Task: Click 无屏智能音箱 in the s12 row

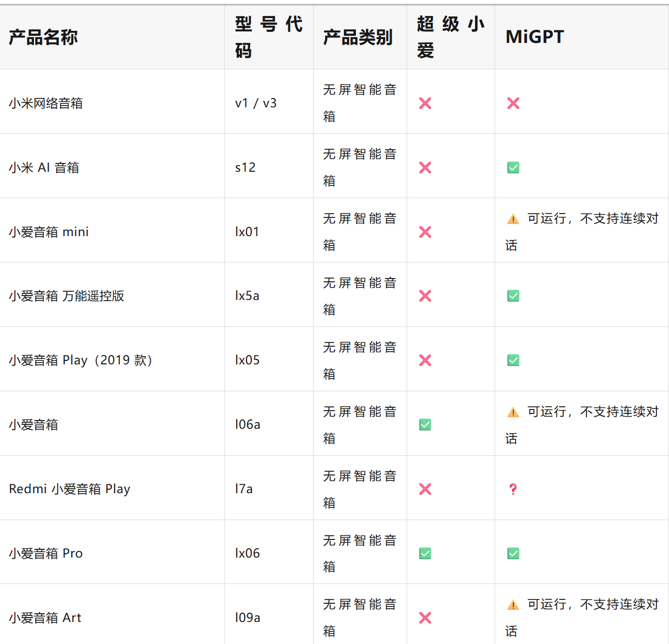Action: point(360,167)
